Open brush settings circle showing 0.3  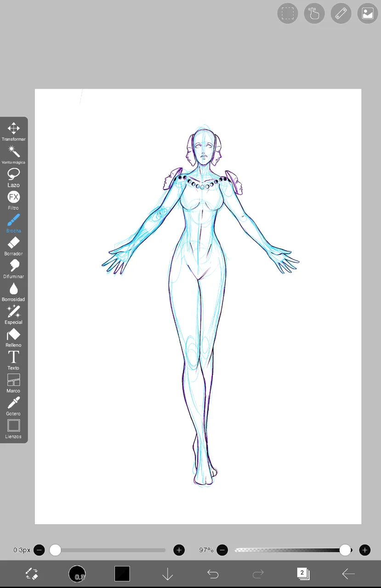[77, 574]
